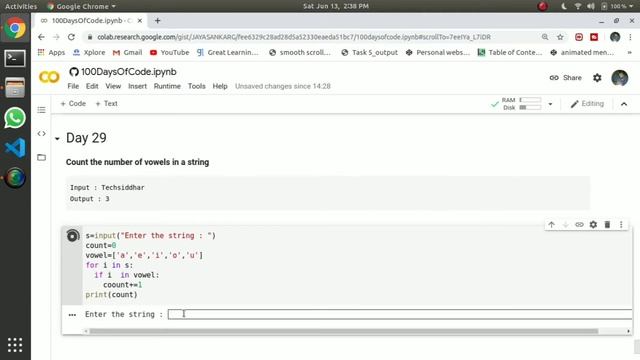Open the View menu
This screenshot has width=640, height=360.
[x=113, y=86]
